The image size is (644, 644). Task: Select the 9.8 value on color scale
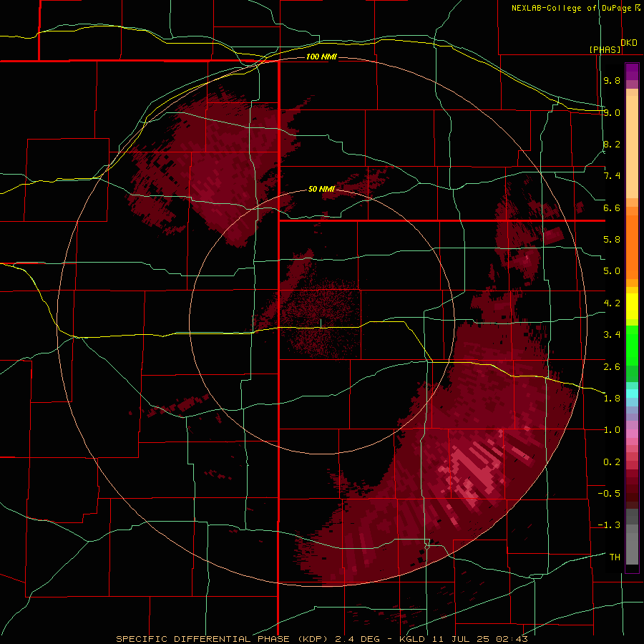point(612,80)
